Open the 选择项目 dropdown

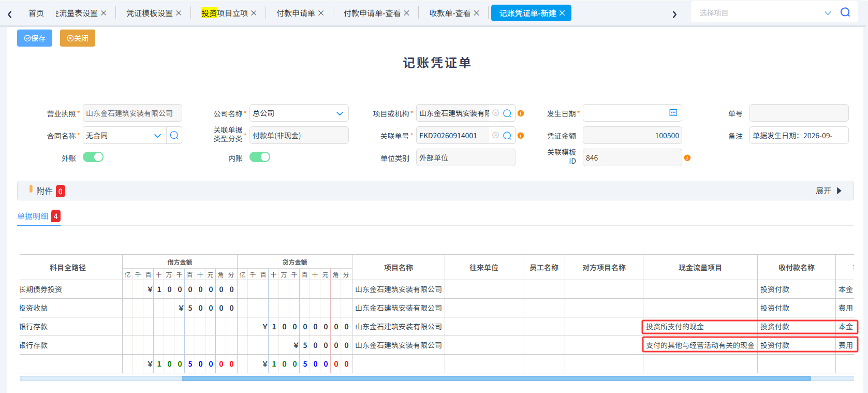point(828,13)
